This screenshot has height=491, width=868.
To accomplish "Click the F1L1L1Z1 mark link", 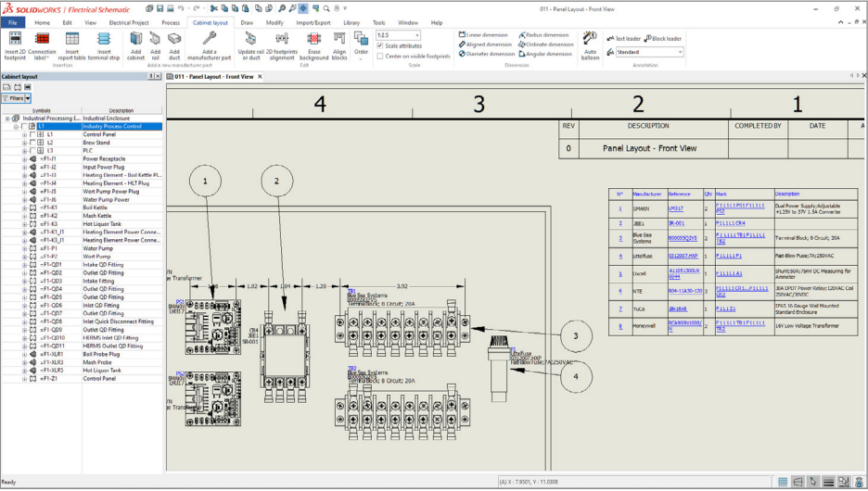I will point(725,309).
